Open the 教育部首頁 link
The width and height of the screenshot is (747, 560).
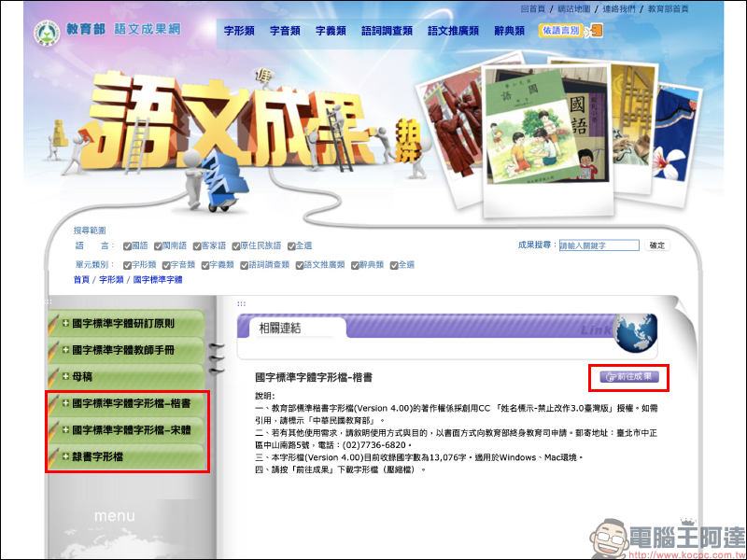tap(668, 8)
